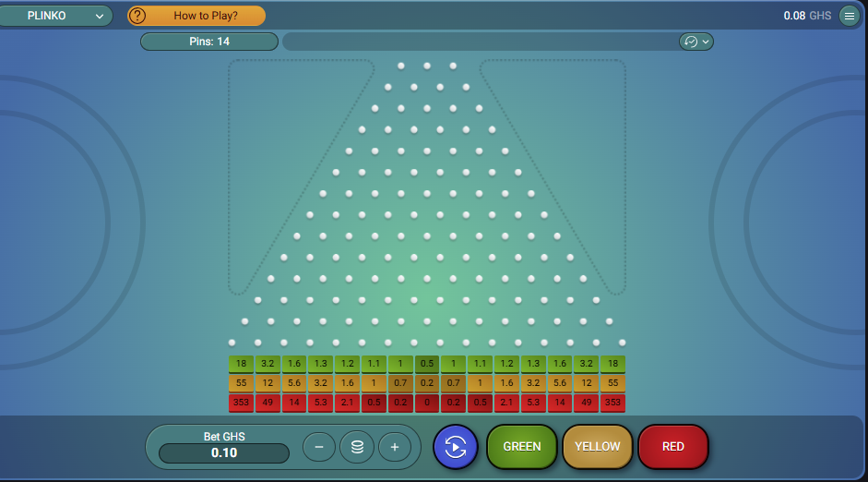
Task: Click the Bet GHS amount field
Action: point(224,453)
